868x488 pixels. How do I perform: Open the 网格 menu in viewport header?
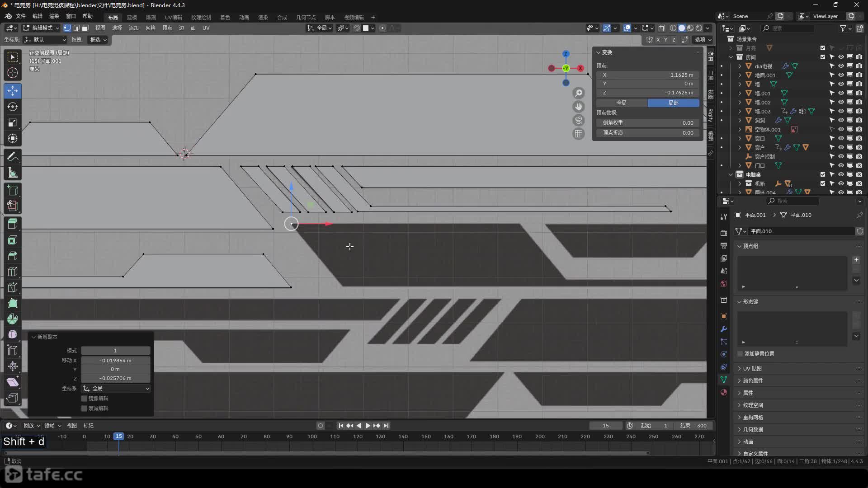point(150,28)
